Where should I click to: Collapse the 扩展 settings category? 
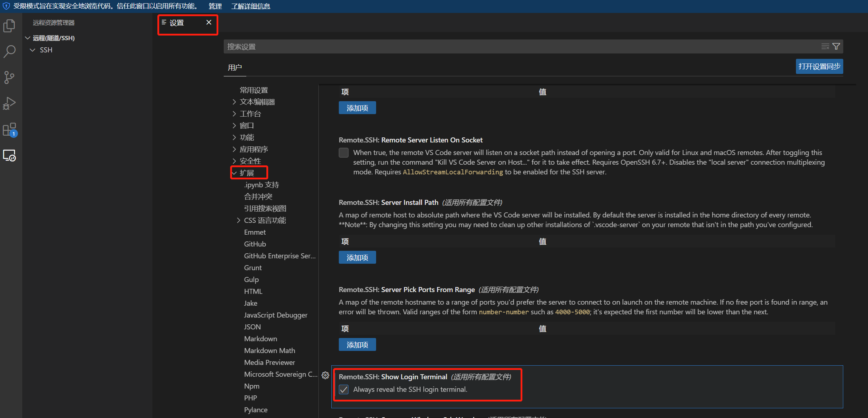234,173
